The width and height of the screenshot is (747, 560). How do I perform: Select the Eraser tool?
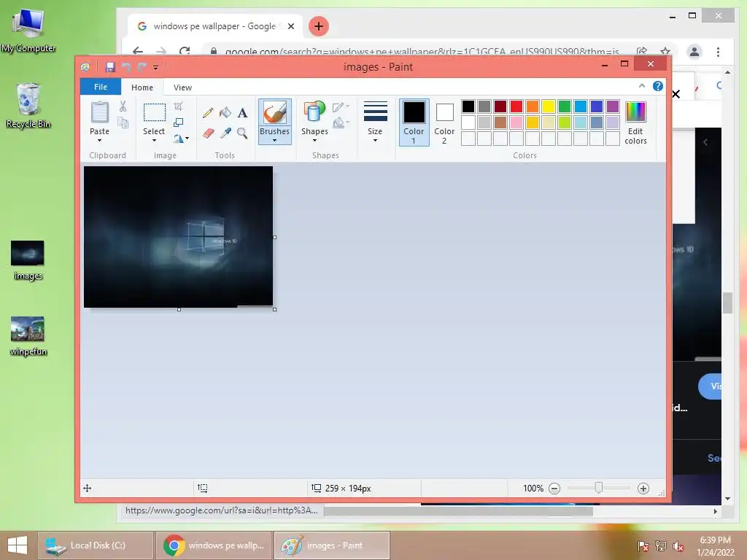(208, 133)
